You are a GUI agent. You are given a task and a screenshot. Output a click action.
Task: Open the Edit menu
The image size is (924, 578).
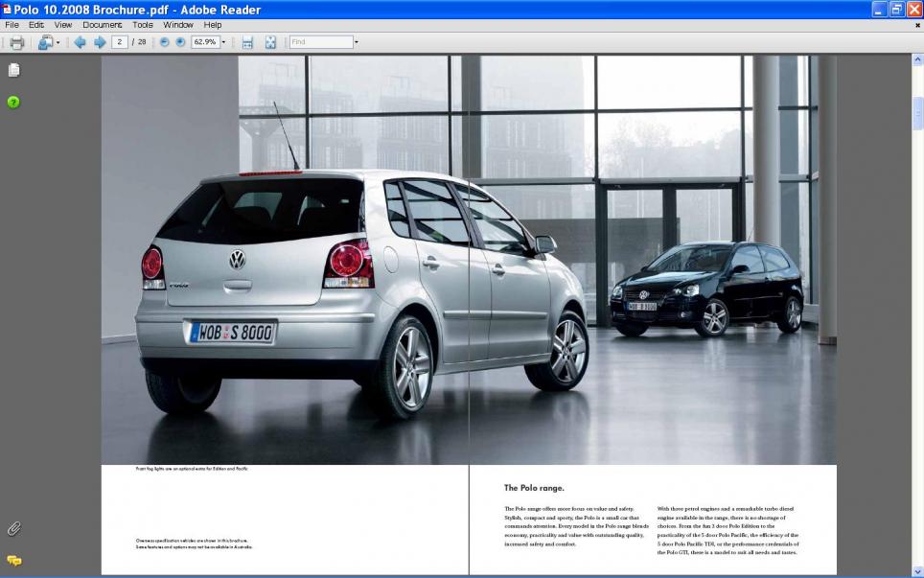pos(36,25)
